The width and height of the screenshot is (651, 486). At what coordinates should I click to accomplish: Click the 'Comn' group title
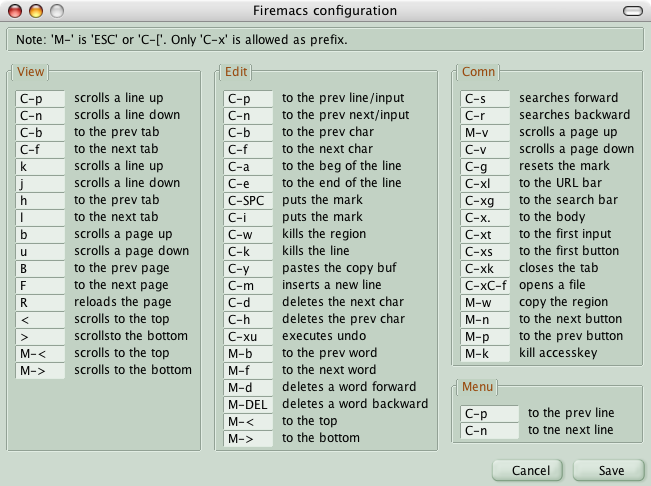point(478,71)
